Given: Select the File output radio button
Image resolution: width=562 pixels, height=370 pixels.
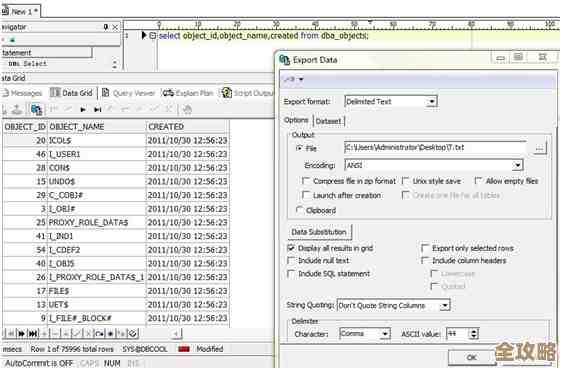Looking at the screenshot, I should 299,148.
